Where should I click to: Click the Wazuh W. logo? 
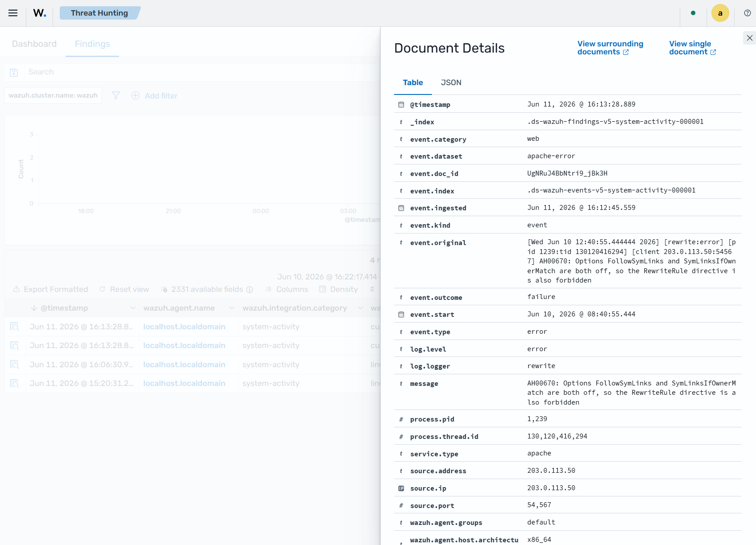[40, 13]
